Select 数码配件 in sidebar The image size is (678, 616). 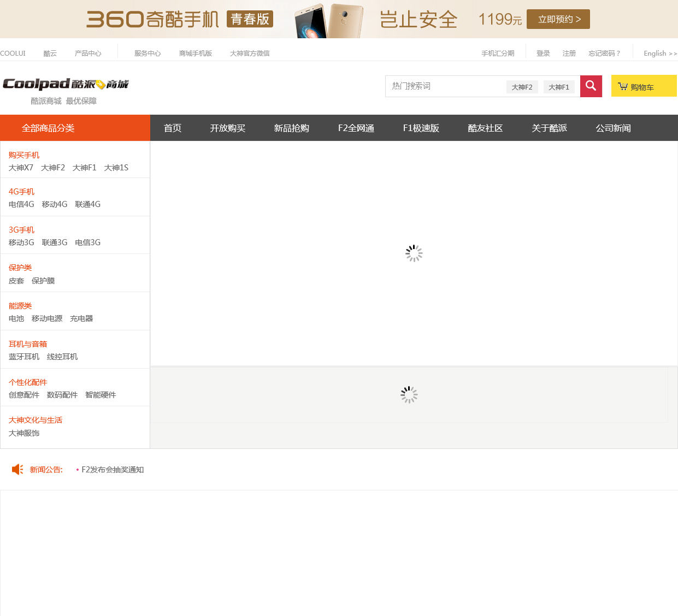click(62, 395)
